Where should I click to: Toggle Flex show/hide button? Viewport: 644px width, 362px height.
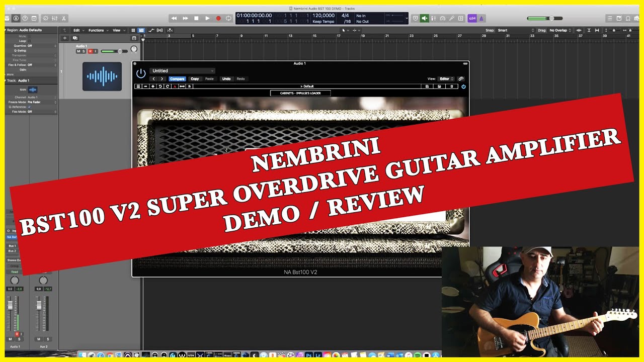(160, 30)
